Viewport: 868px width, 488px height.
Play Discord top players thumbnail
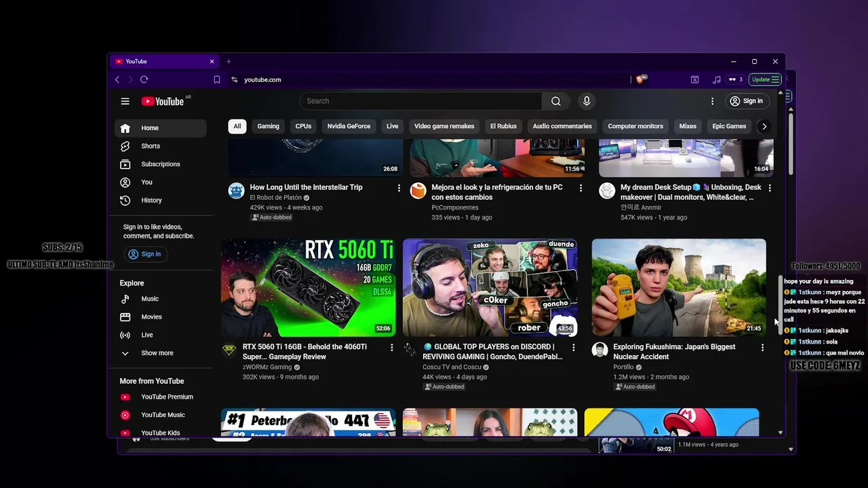click(490, 287)
